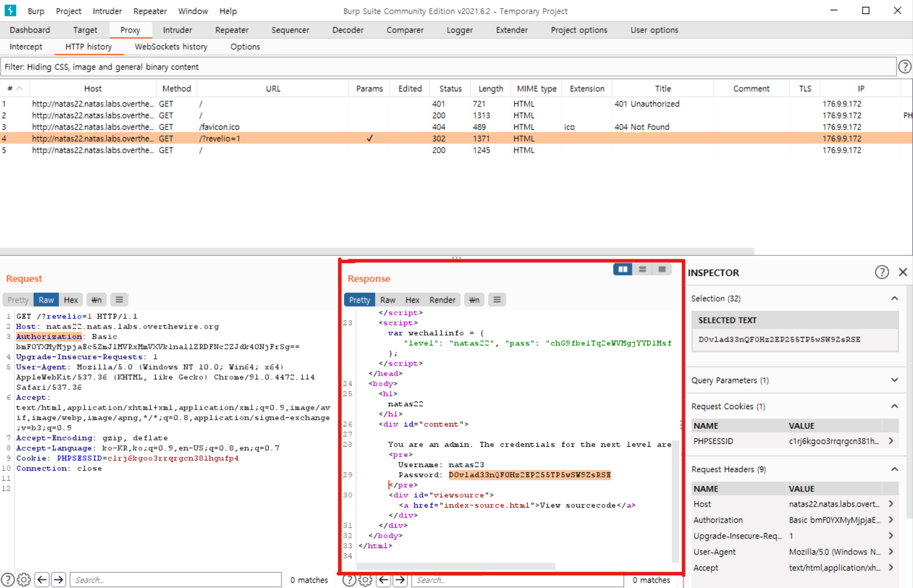Collapse the Selection (32) section
This screenshot has height=588, width=913.
click(894, 299)
